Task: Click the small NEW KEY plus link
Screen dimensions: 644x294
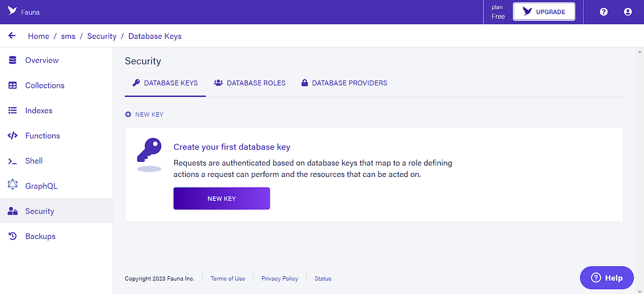Action: [144, 115]
